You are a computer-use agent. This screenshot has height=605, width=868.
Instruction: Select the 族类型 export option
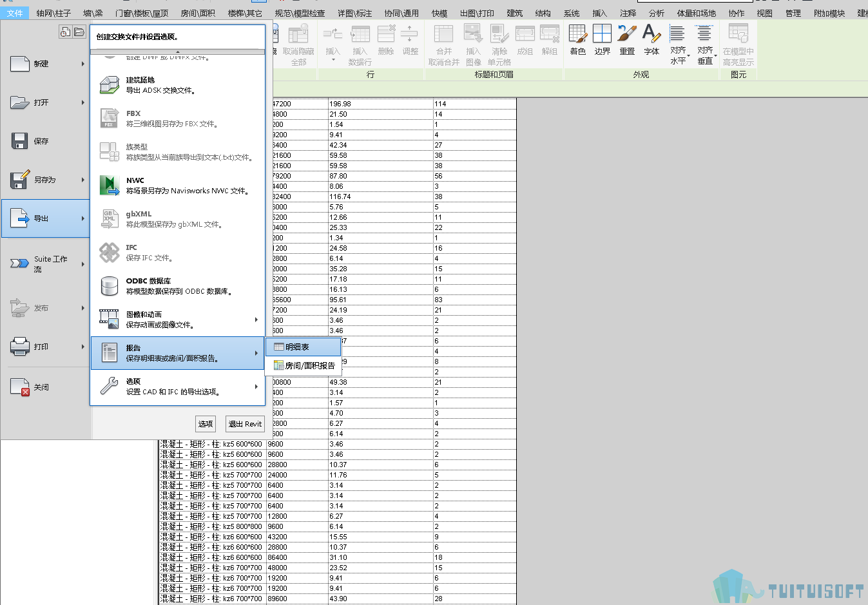coord(177,152)
